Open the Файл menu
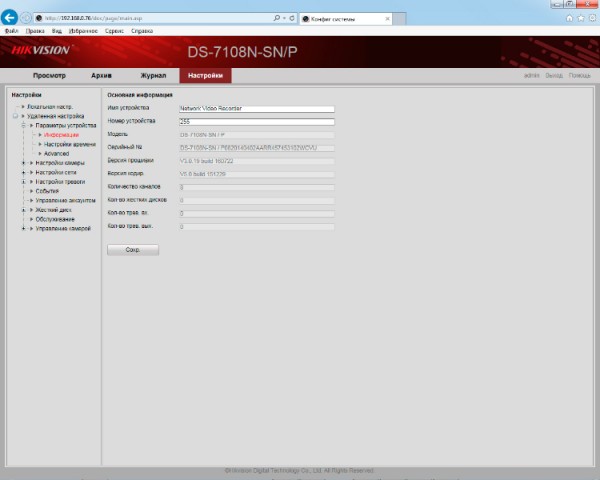Viewport: 600px width, 480px height. 11,31
